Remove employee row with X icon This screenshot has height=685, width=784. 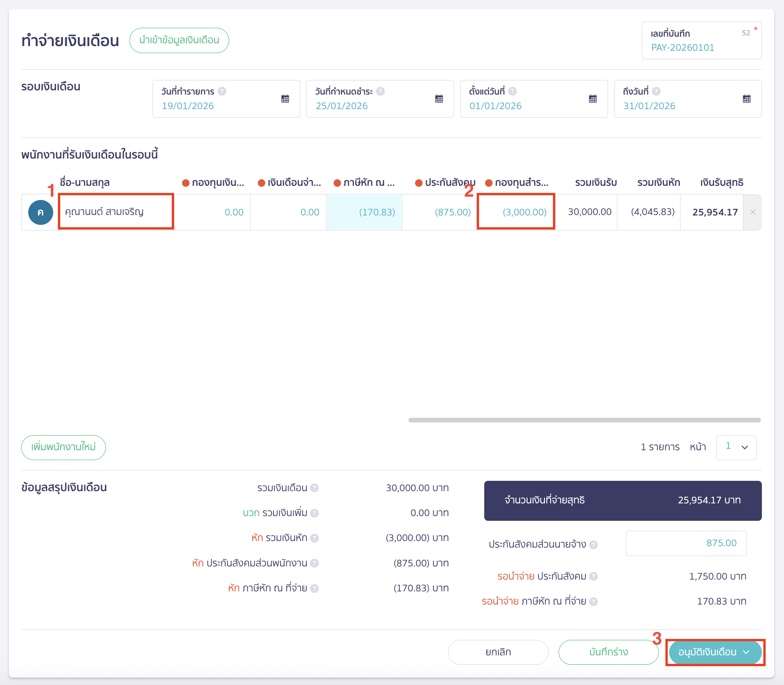tap(752, 212)
